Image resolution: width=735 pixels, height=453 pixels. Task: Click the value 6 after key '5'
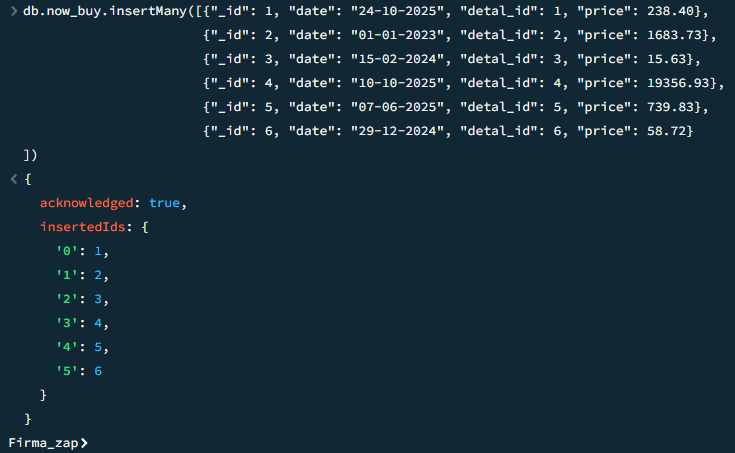coord(98,371)
